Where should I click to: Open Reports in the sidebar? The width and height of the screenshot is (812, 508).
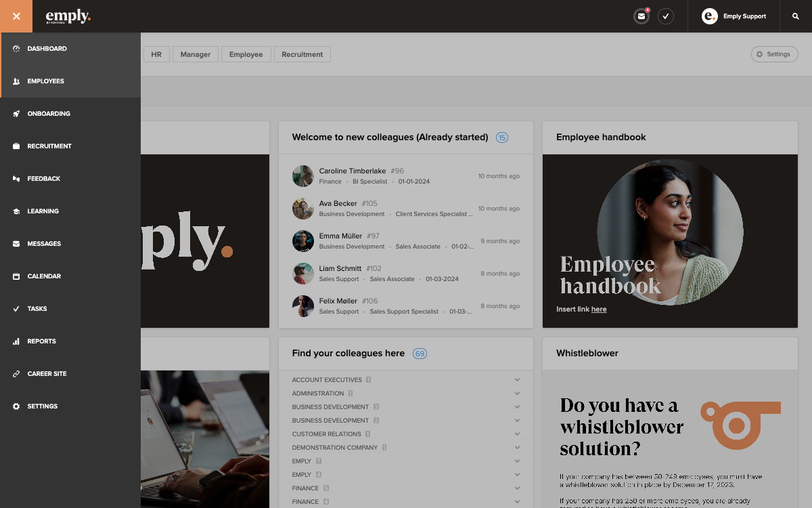tap(70, 341)
